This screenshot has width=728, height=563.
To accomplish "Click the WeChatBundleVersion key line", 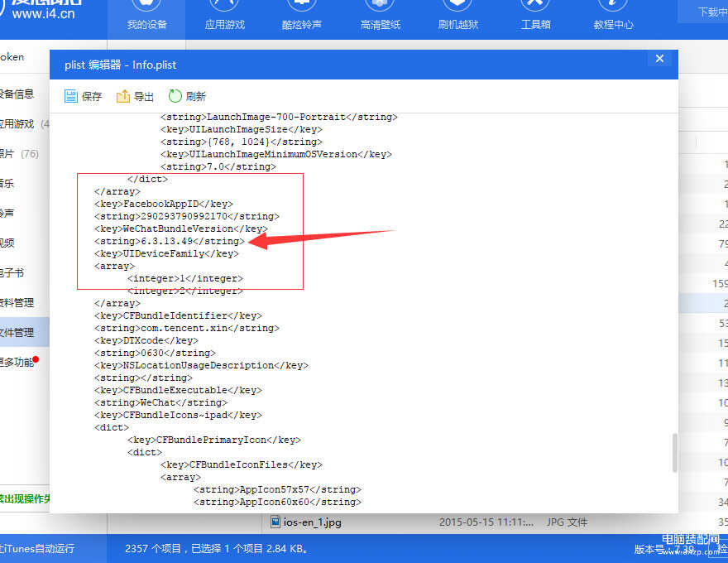I will (x=180, y=229).
